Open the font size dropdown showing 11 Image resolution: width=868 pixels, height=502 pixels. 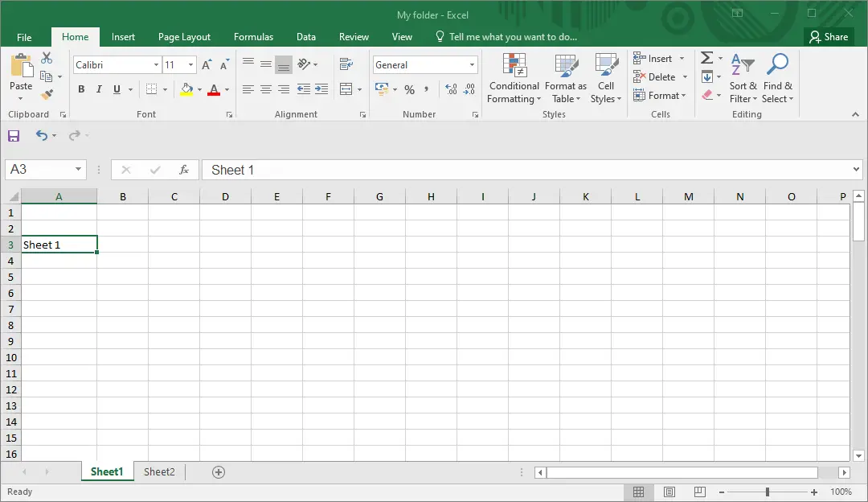click(x=190, y=65)
